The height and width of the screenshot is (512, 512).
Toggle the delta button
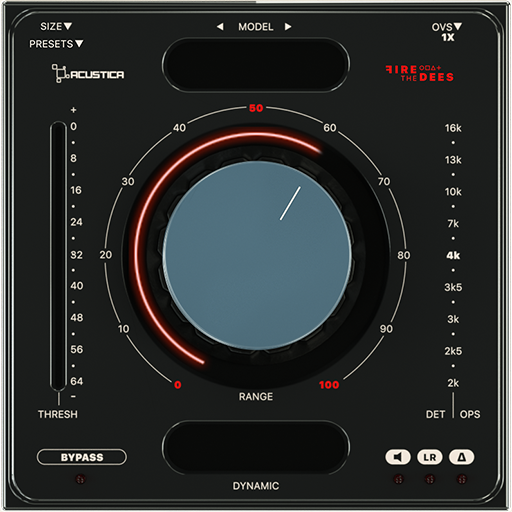coord(462,457)
